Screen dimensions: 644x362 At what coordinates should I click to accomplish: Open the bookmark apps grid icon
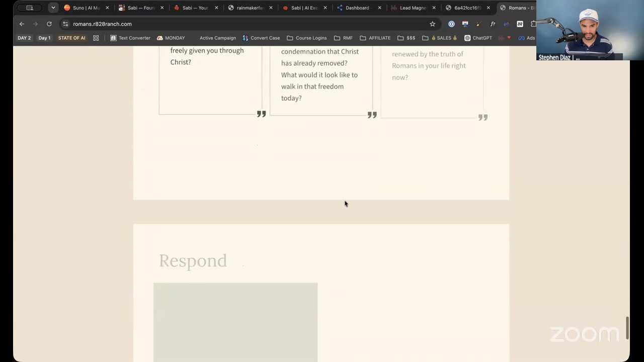[96, 38]
